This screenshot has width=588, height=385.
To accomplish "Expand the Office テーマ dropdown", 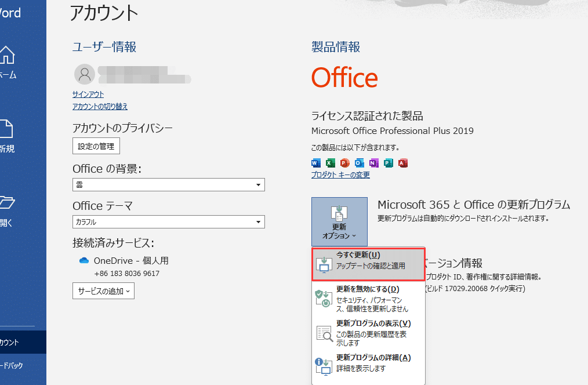I will coord(168,222).
